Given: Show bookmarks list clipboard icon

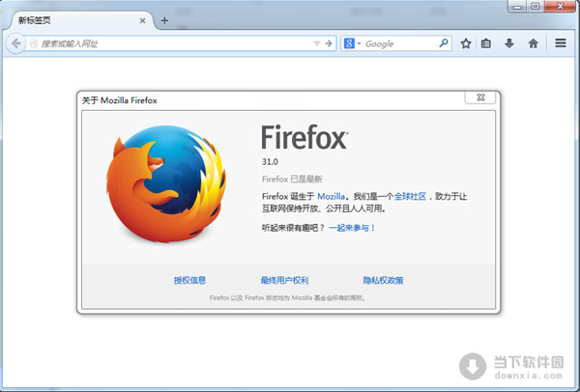Looking at the screenshot, I should point(486,43).
